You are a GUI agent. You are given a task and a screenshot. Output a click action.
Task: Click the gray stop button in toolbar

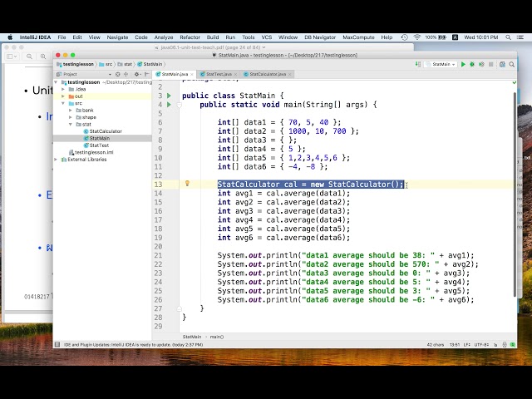[490, 64]
